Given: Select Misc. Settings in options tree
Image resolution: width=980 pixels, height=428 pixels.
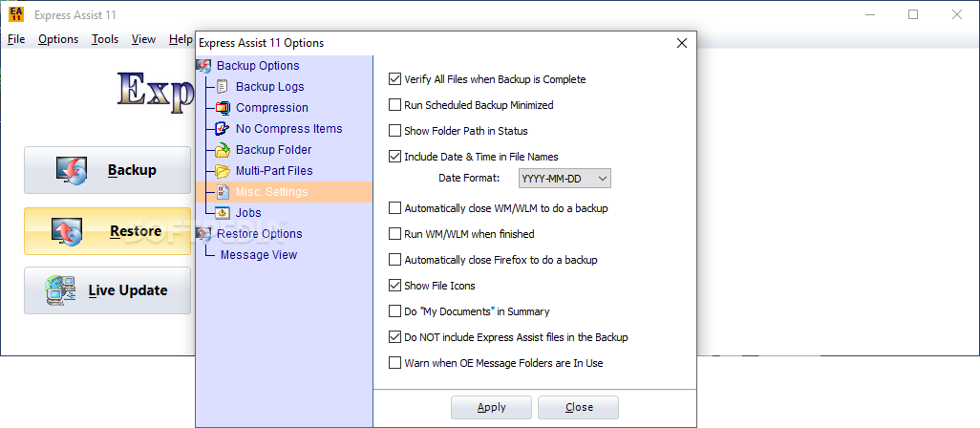Looking at the screenshot, I should [x=271, y=192].
